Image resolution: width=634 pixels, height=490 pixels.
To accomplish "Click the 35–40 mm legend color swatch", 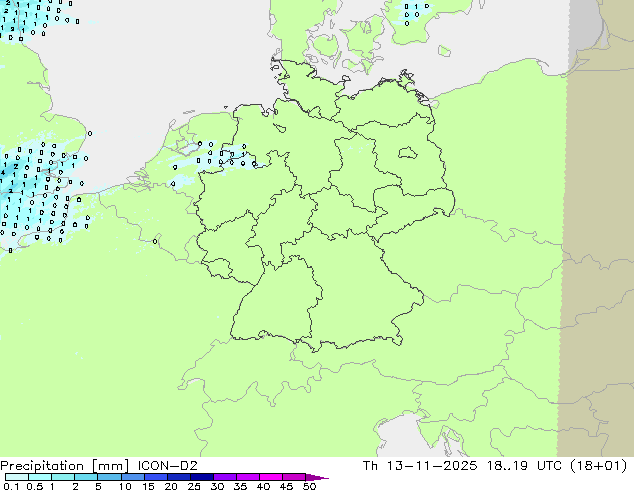I will [x=247, y=477].
